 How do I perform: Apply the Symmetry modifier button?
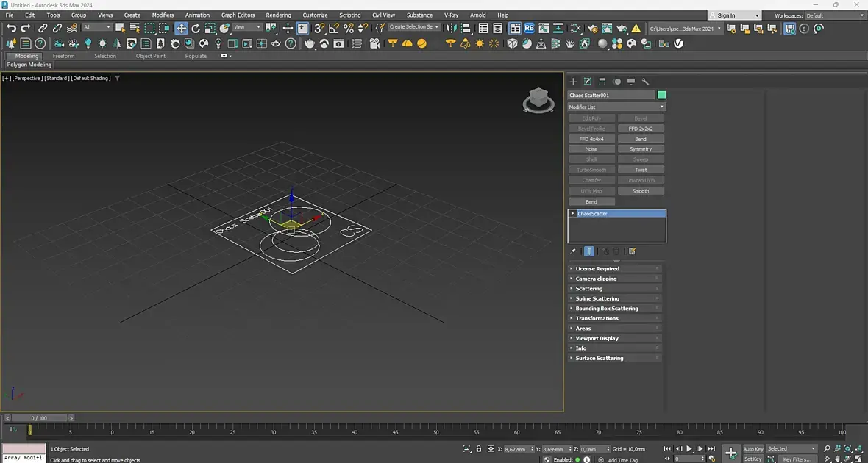click(641, 149)
